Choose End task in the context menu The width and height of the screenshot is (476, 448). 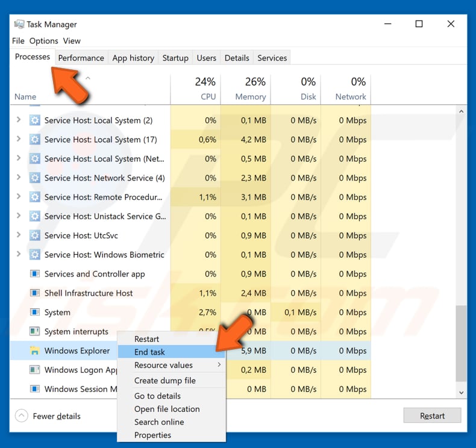tap(172, 352)
